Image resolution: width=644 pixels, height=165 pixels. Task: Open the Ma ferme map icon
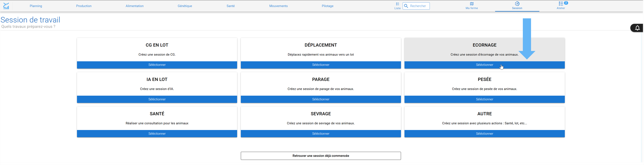click(x=472, y=4)
